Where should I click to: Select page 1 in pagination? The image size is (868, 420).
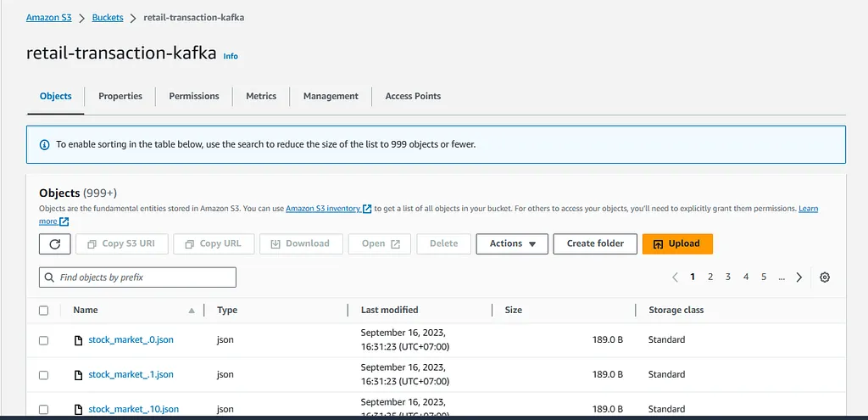[693, 277]
